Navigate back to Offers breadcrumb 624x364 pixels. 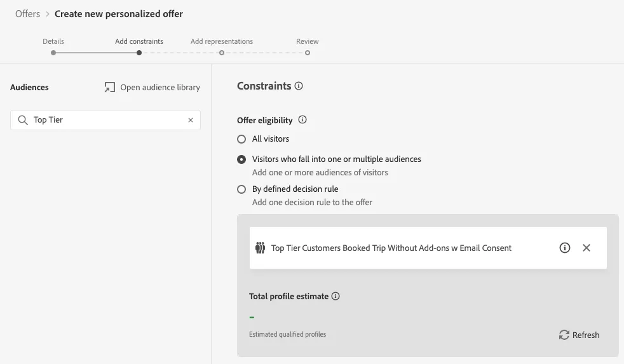point(27,14)
